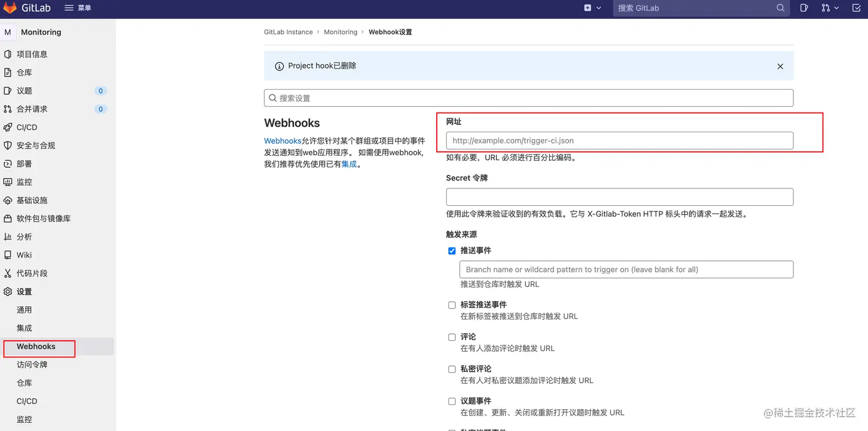The image size is (868, 431).
Task: Click the top-level CI/CD rocket icon
Action: tap(7, 128)
